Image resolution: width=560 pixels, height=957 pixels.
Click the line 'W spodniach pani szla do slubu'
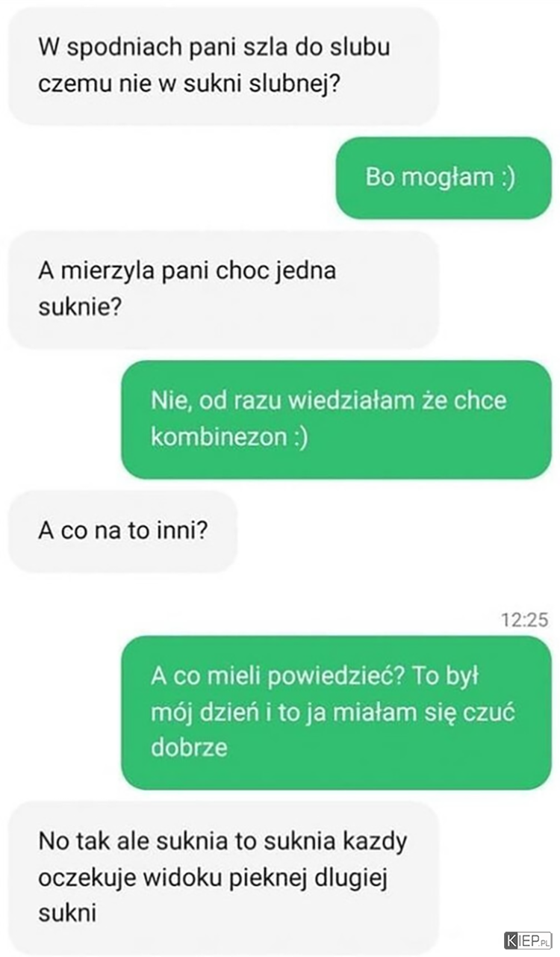tap(214, 48)
